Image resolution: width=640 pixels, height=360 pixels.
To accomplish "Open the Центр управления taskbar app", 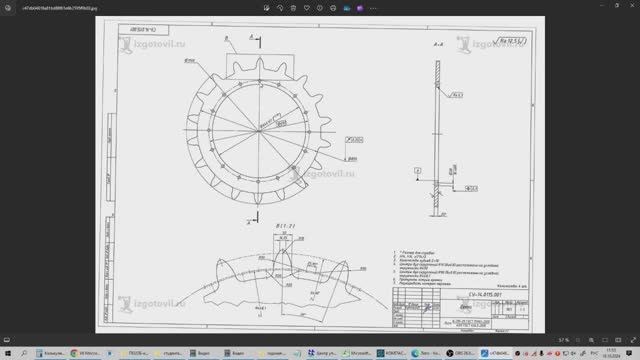I will pyautogui.click(x=322, y=353).
